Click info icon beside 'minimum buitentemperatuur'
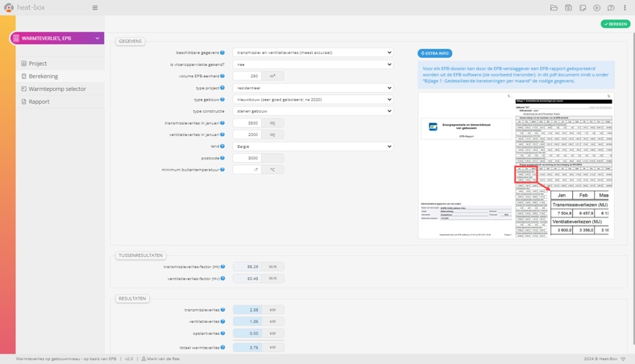635x364 pixels. coord(222,170)
